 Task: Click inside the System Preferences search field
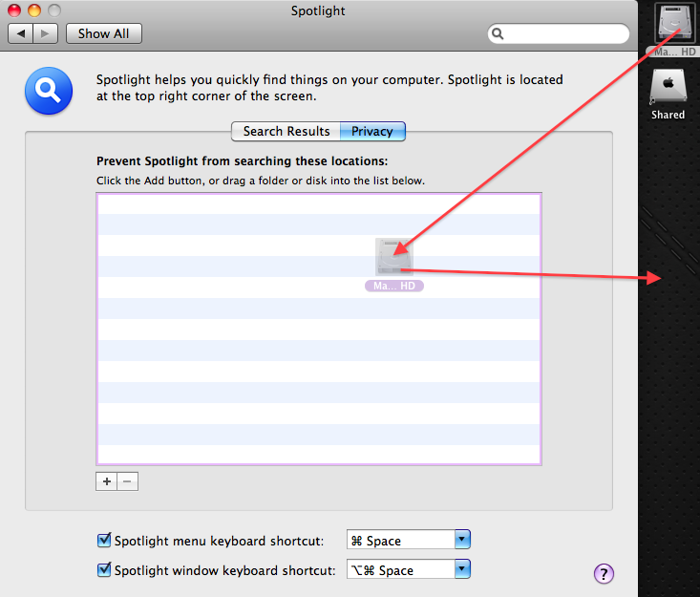(x=559, y=34)
